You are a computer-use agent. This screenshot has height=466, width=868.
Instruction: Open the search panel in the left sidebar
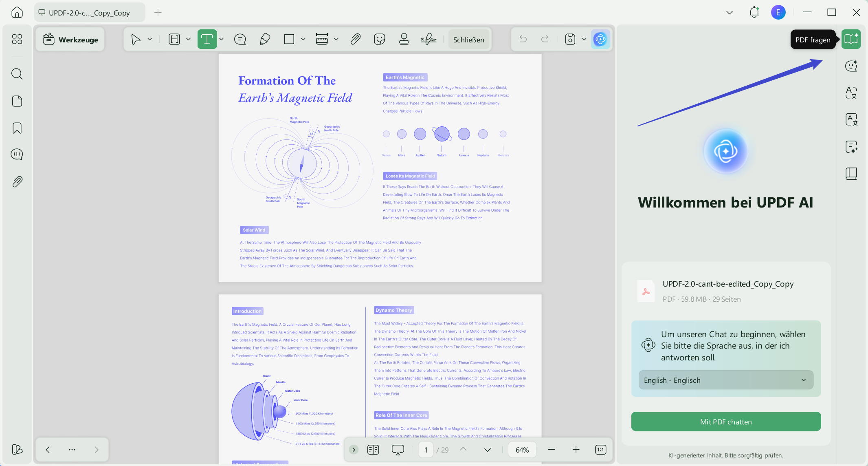pyautogui.click(x=17, y=74)
